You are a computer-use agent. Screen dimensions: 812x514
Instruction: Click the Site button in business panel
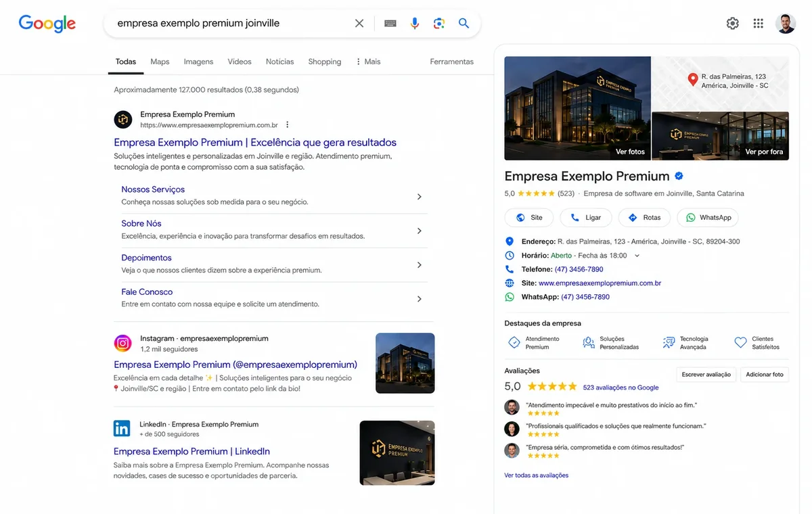(x=528, y=218)
